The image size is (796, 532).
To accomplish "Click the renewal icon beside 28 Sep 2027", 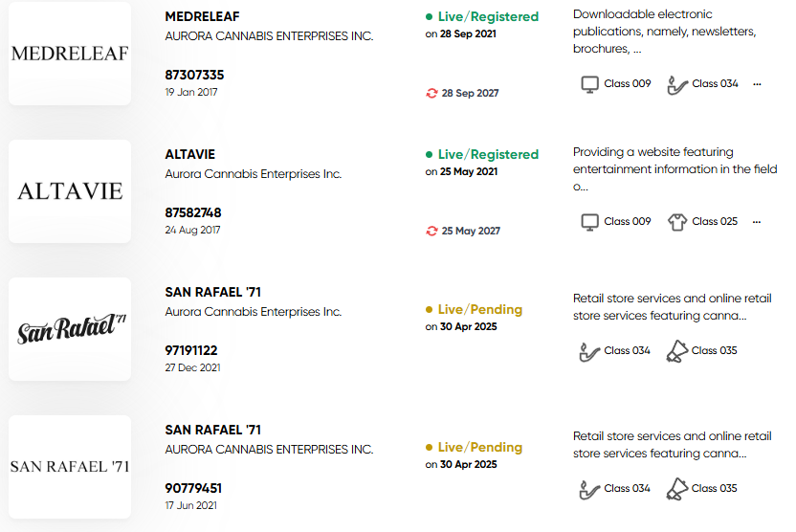I will [x=431, y=94].
